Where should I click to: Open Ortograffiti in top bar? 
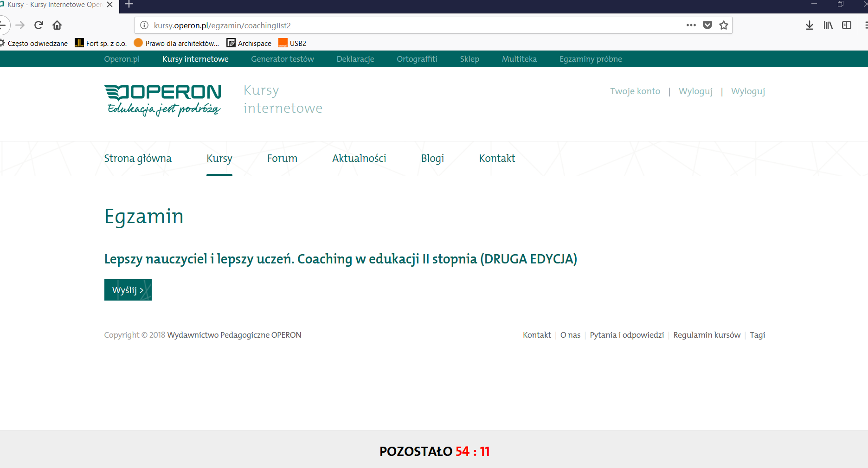(417, 59)
